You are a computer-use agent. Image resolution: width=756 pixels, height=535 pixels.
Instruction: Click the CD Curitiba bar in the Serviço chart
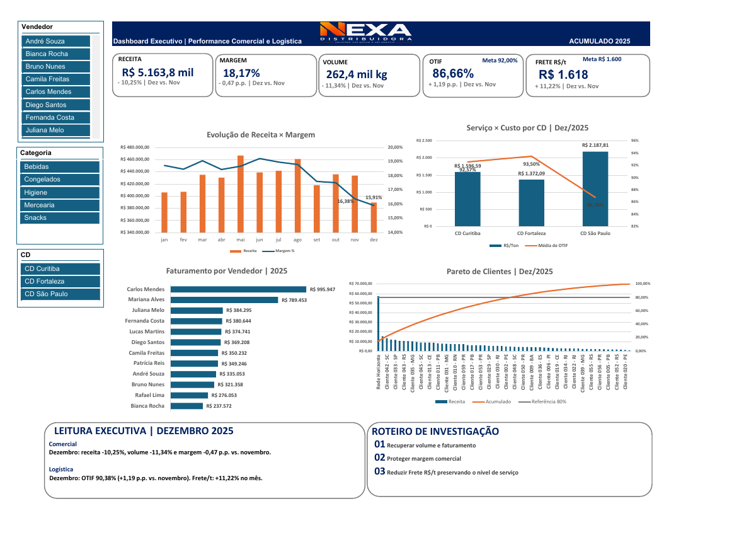point(467,199)
